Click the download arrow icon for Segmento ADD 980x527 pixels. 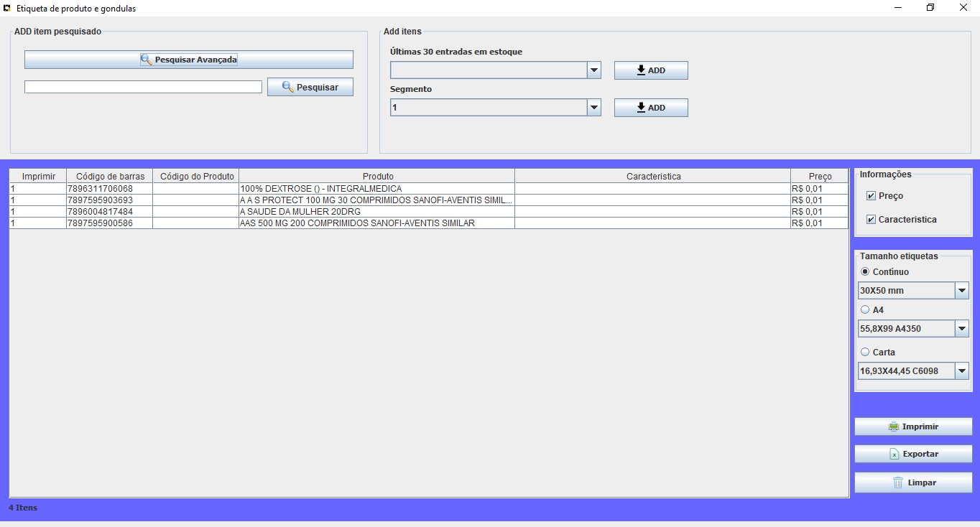coord(642,108)
